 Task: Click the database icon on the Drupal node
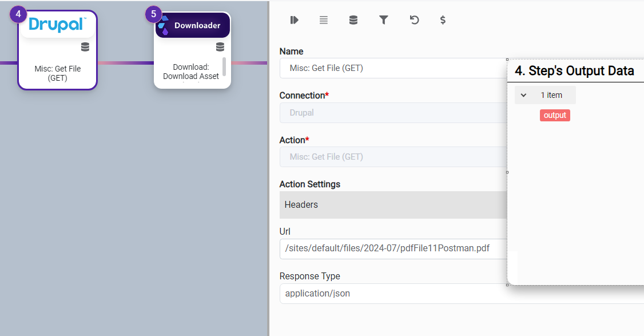85,47
